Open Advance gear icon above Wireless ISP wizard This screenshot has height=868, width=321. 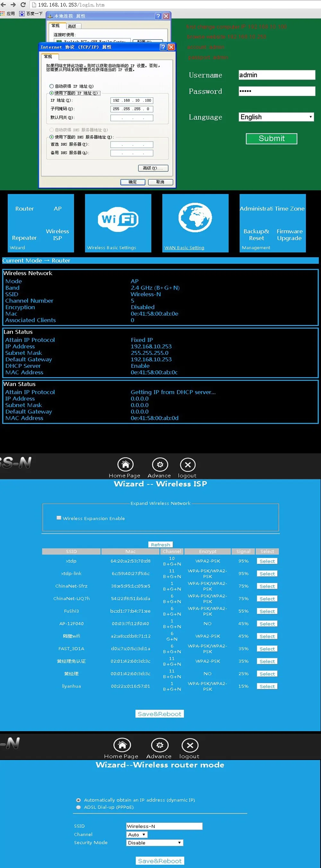coord(160,465)
